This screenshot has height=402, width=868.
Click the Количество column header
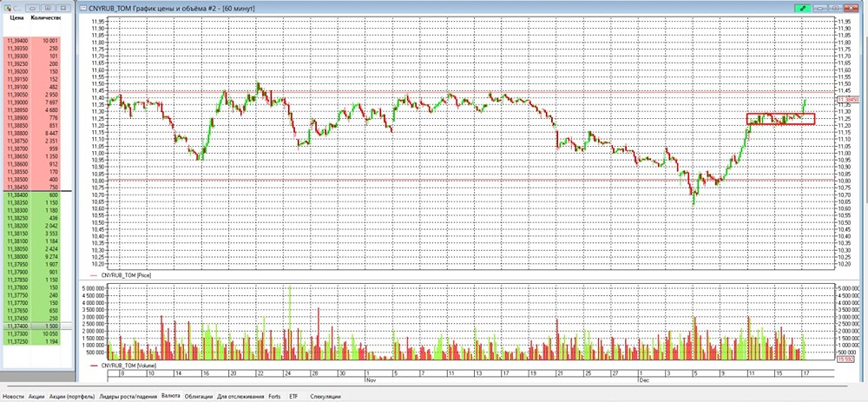pos(45,17)
